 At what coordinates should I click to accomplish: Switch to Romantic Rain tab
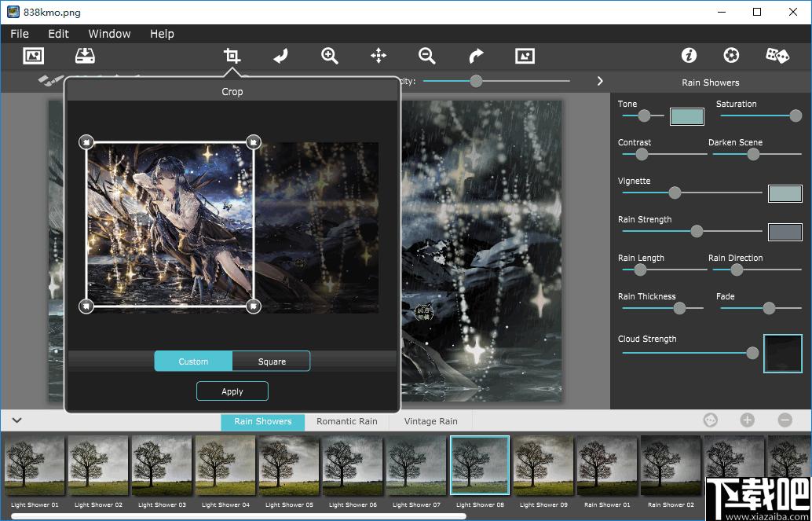click(347, 421)
